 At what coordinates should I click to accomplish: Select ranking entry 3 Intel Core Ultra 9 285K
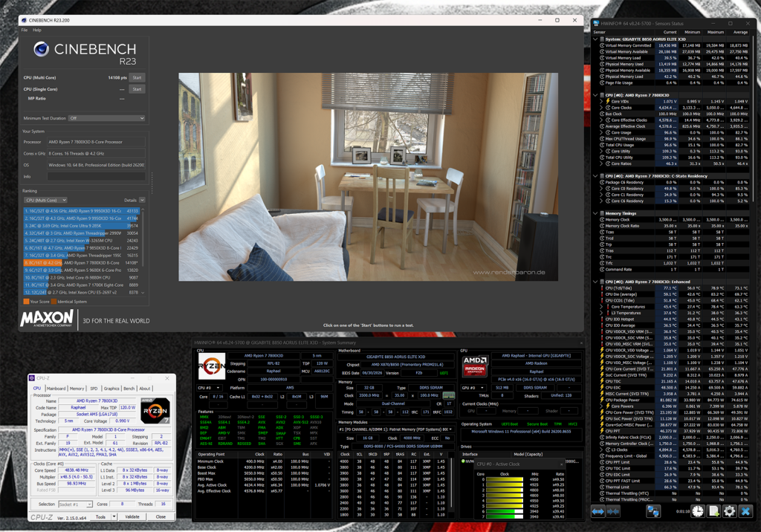82,226
